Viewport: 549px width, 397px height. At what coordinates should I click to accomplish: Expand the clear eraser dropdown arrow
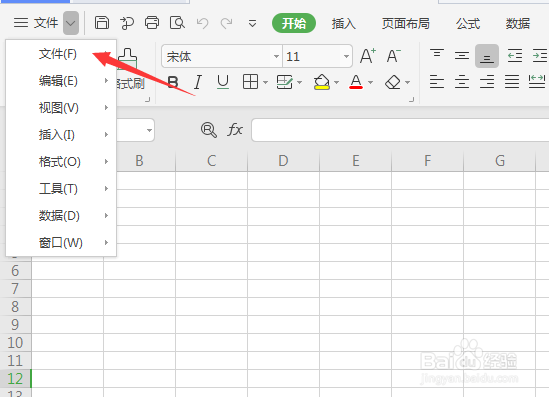tap(408, 83)
